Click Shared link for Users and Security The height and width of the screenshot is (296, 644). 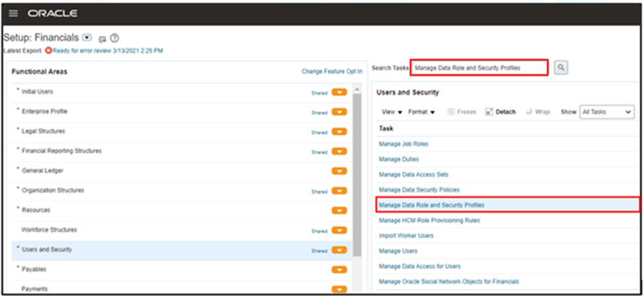pyautogui.click(x=319, y=251)
